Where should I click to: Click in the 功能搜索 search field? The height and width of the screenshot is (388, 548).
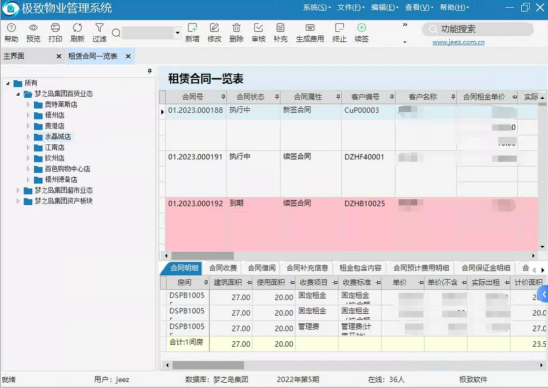coord(477,29)
